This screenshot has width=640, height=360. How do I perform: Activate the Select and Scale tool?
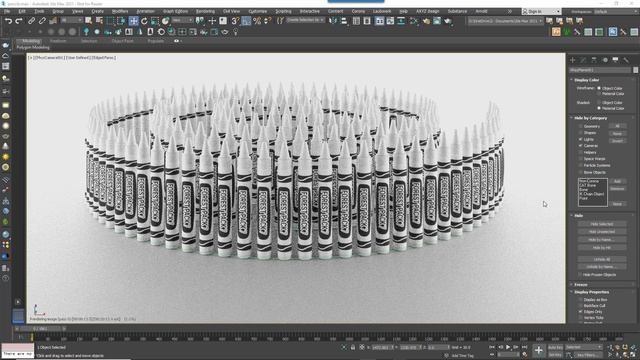click(x=155, y=21)
